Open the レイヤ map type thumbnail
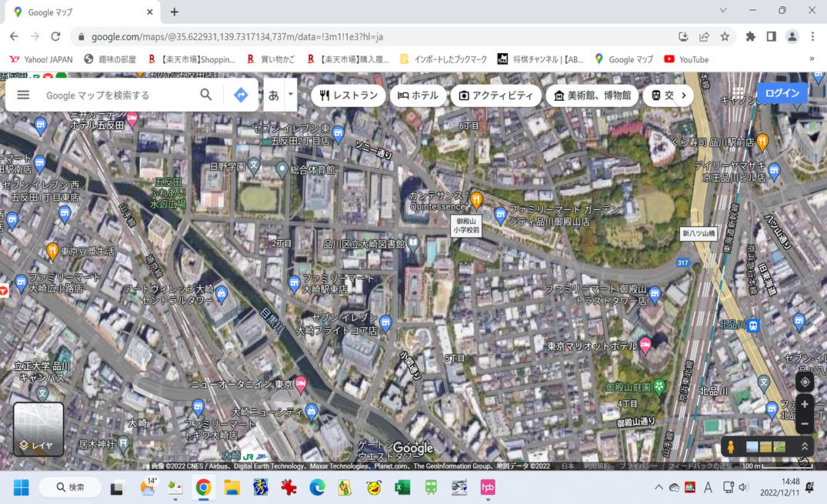 point(38,429)
